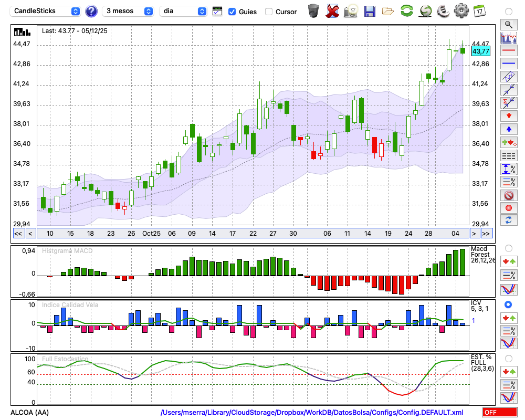525x420 pixels.
Task: Select the Full Estocastico panel radio button
Action: [508, 358]
